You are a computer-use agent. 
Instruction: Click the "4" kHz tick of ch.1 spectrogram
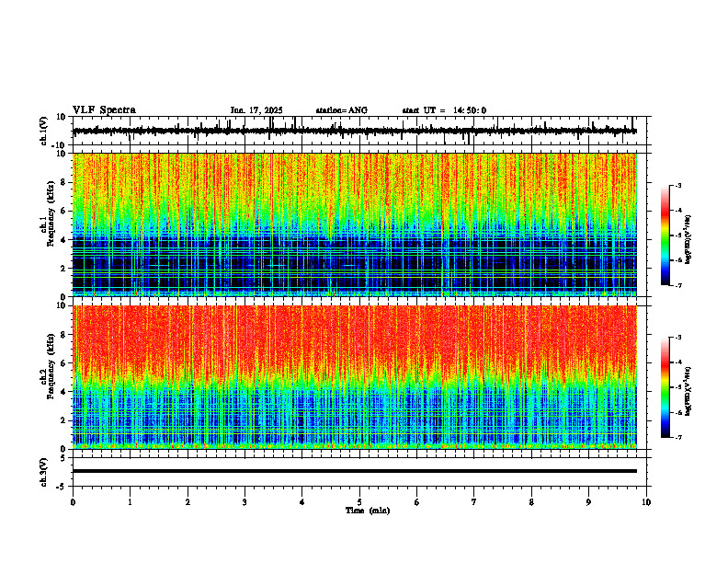pos(64,240)
